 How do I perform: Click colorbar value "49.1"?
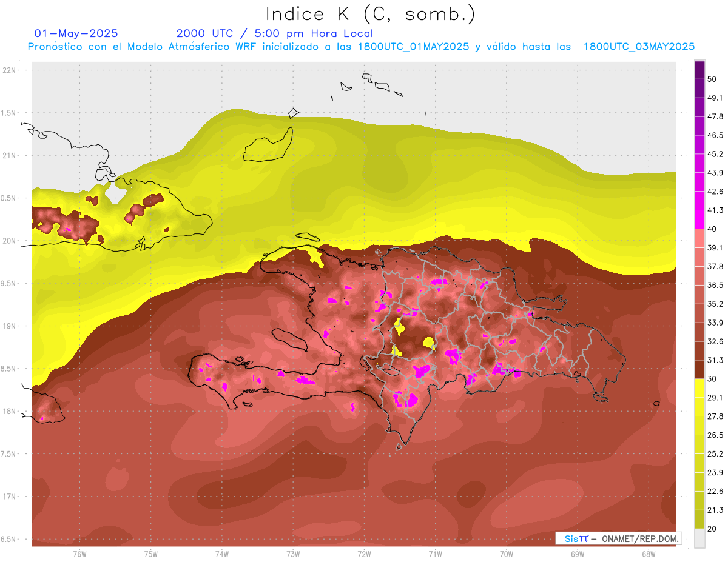[715, 98]
